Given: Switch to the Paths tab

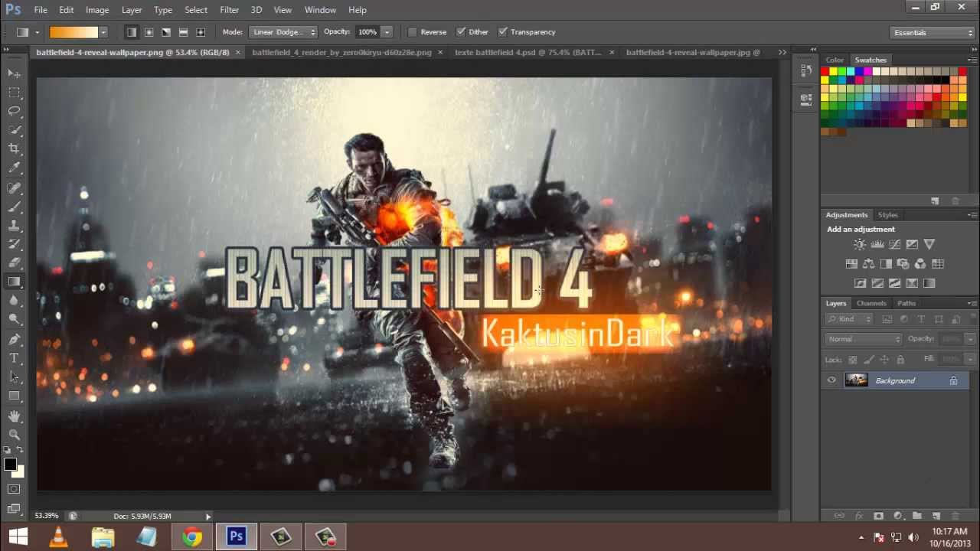Looking at the screenshot, I should coord(906,303).
